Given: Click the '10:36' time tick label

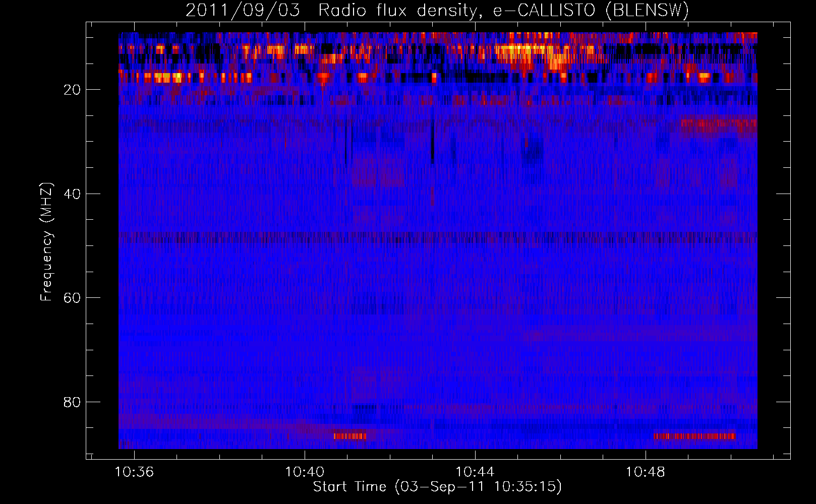Looking at the screenshot, I should point(134,472).
